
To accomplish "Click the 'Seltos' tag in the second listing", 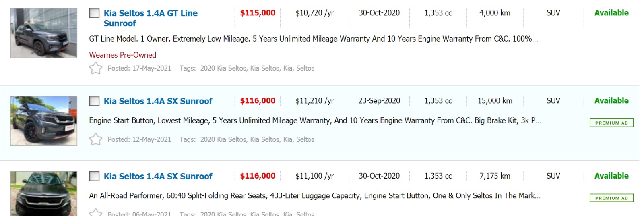I will point(305,139).
